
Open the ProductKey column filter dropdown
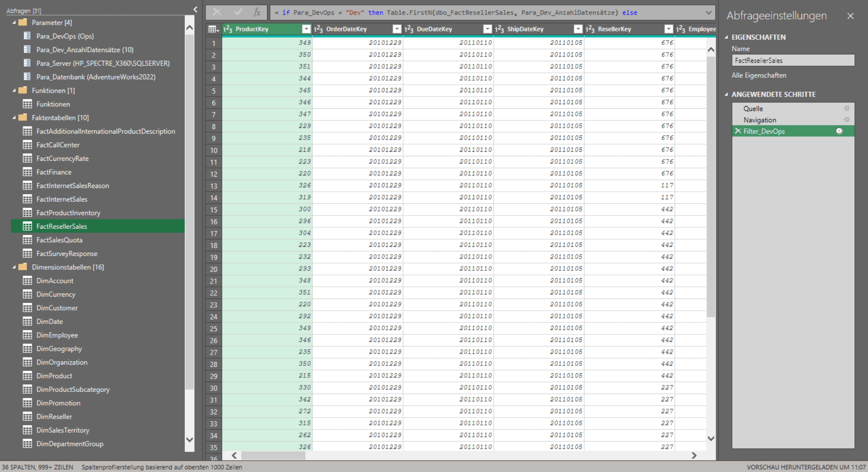[x=306, y=29]
